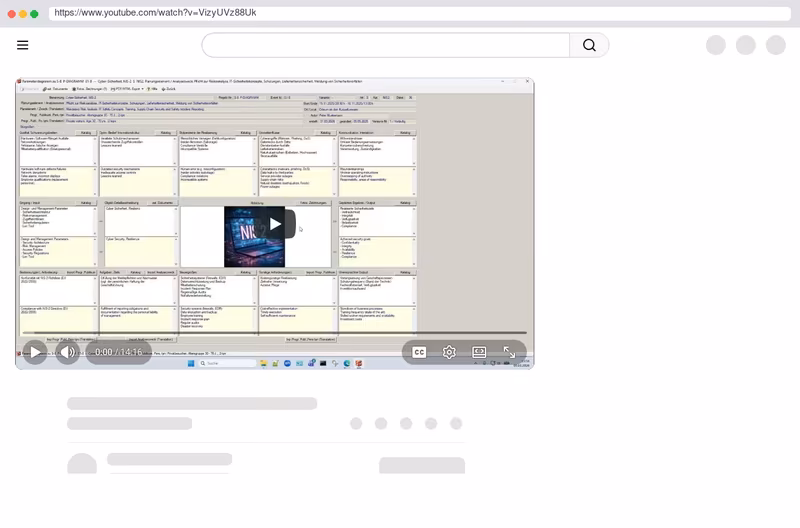Image resolution: width=800 pixels, height=528 pixels.
Task: Click the Windows Start icon in the video taskbar
Action: coord(191,363)
